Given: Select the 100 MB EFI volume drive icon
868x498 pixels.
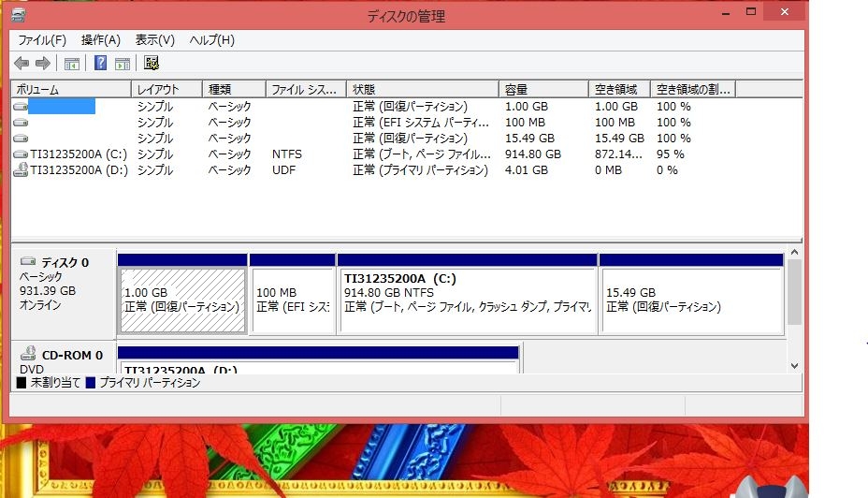Looking at the screenshot, I should tap(21, 123).
